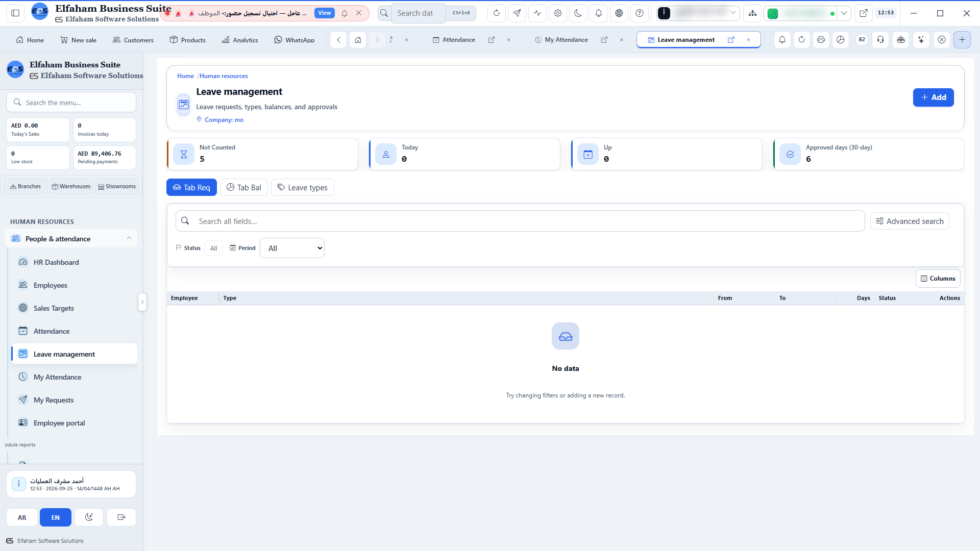The width and height of the screenshot is (980, 551).
Task: Open the Period dropdown
Action: 292,248
